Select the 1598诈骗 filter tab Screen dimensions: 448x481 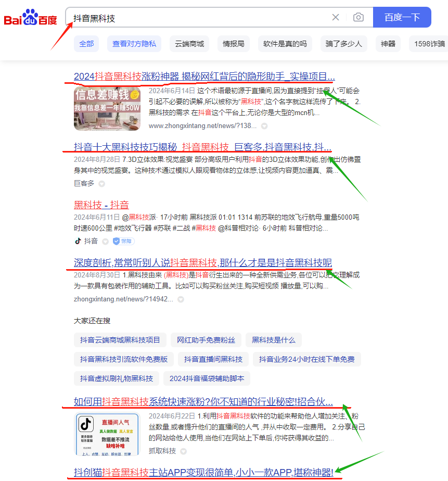[429, 44]
